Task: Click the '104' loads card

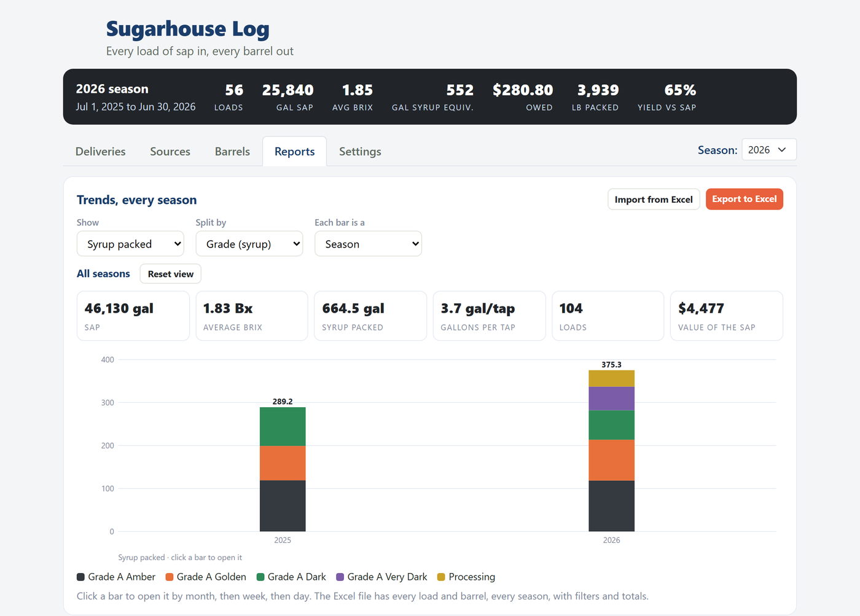Action: (x=608, y=316)
